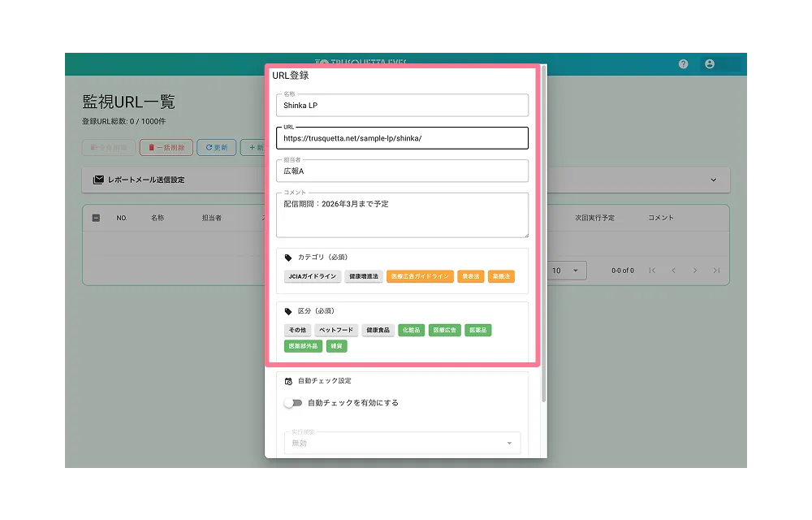This screenshot has width=812, height=520.
Task: Click the レポートメール送信設定 envelope icon
Action: coord(98,180)
